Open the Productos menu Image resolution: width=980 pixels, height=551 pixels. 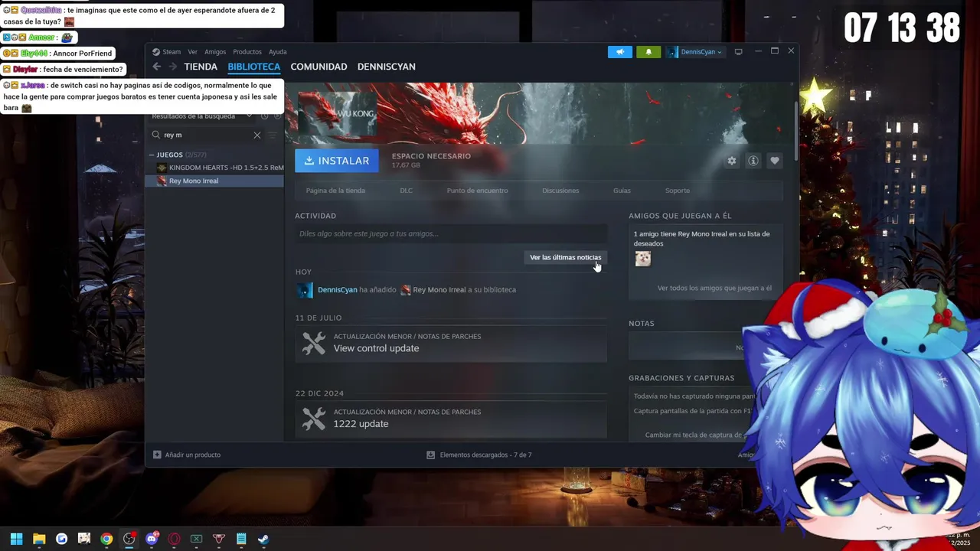247,52
